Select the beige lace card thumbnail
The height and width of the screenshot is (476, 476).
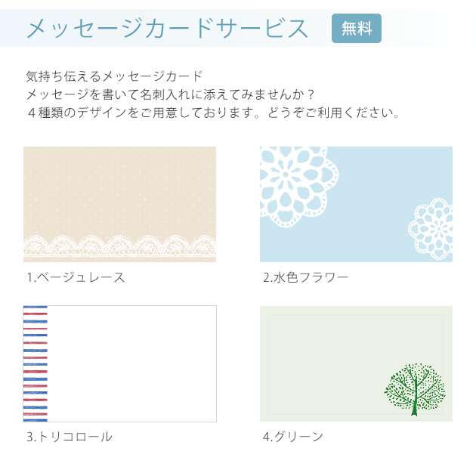coord(119,204)
